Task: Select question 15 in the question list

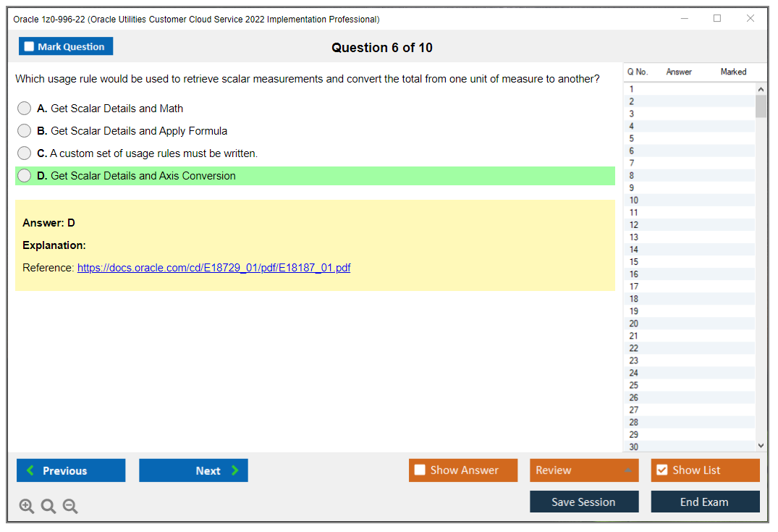Action: (x=680, y=261)
